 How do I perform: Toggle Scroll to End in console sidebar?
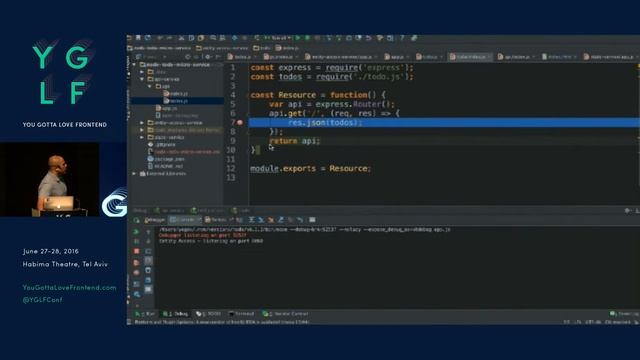[148, 261]
